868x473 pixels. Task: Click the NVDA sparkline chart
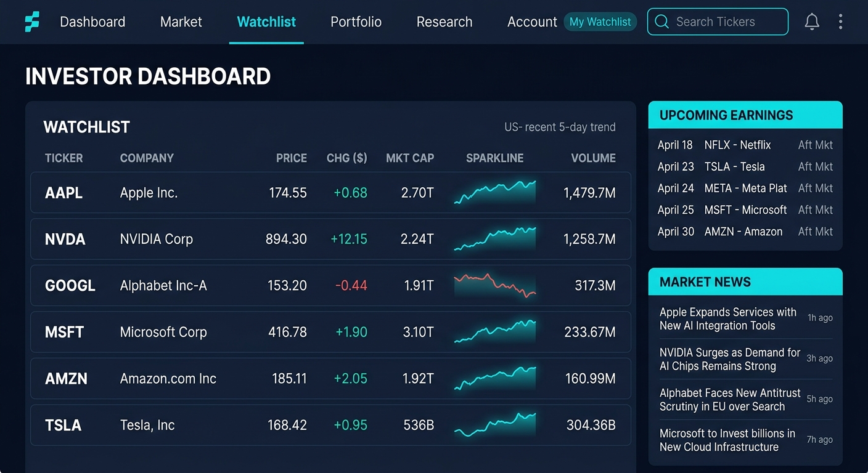click(495, 239)
